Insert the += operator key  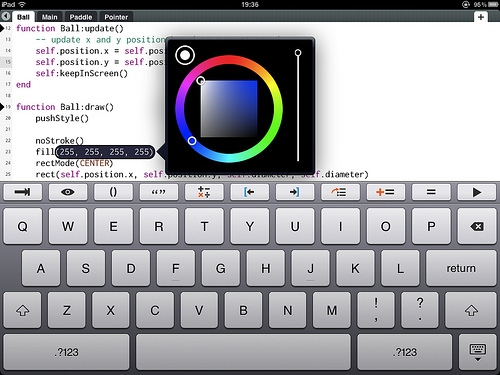386,192
